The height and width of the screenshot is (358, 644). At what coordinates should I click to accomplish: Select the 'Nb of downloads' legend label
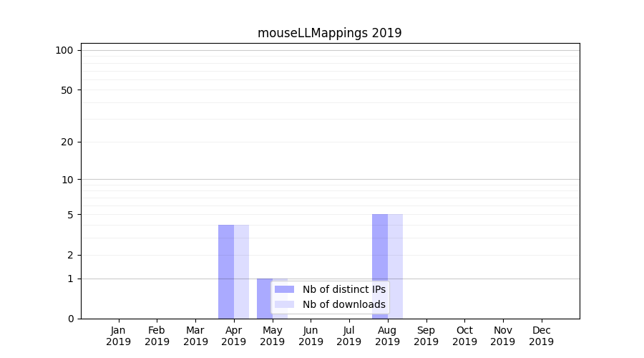[343, 304]
